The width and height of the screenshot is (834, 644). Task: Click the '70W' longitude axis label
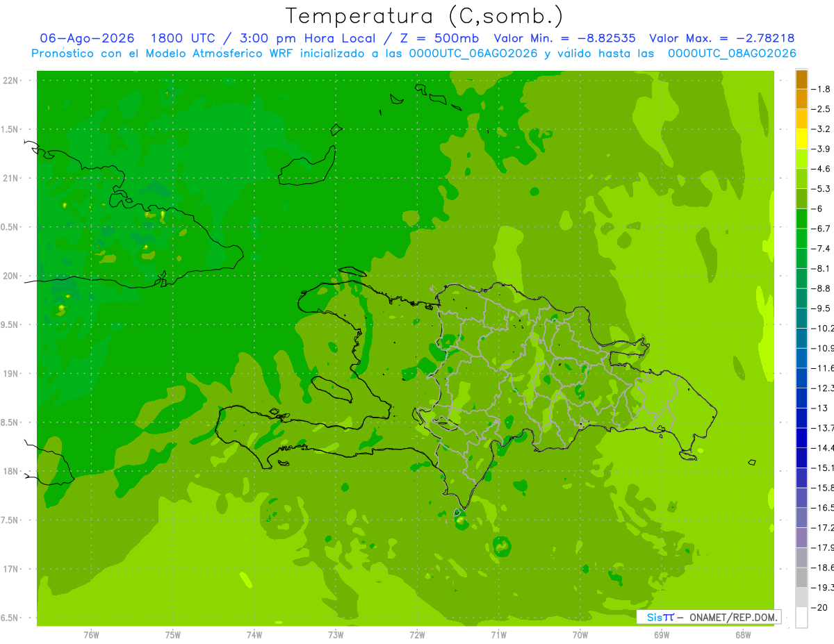(580, 635)
